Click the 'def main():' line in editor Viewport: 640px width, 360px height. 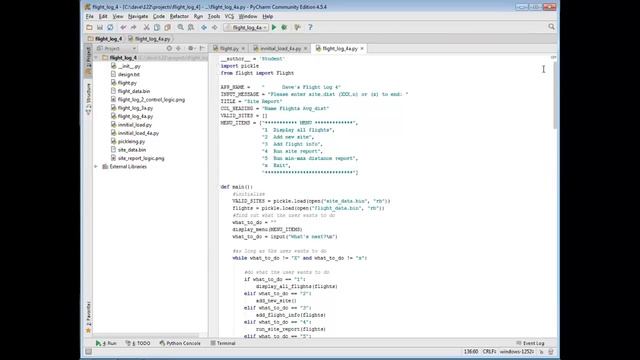coord(237,187)
